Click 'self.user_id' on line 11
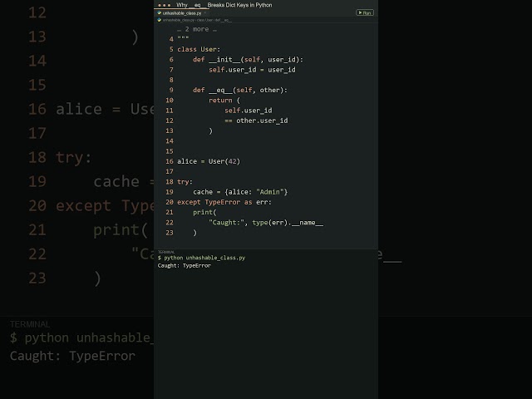Image resolution: width=532 pixels, height=399 pixels. point(249,111)
